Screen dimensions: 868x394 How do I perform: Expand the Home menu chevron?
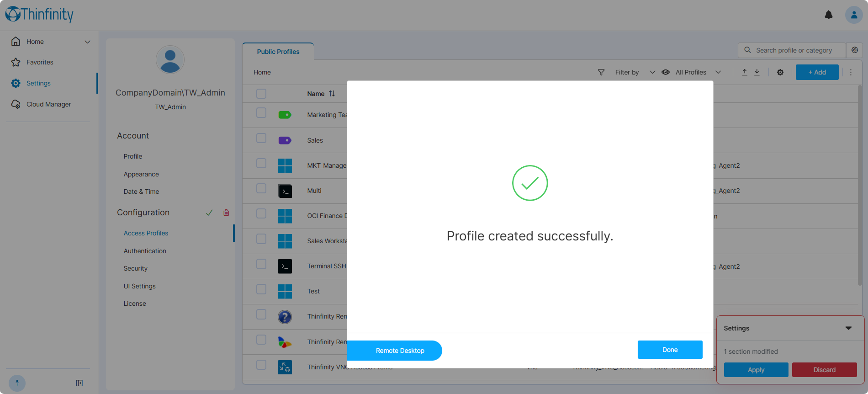[87, 42]
